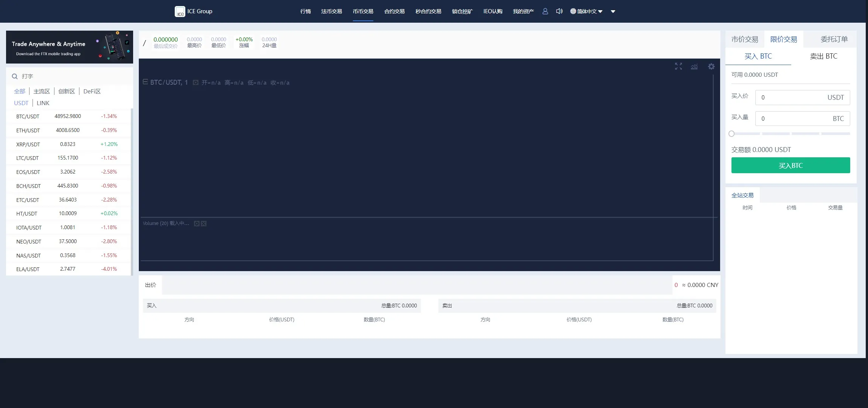Viewport: 868px width, 408px height.
Task: Collapse the BTC/USDT chart legend
Action: pyautogui.click(x=145, y=82)
